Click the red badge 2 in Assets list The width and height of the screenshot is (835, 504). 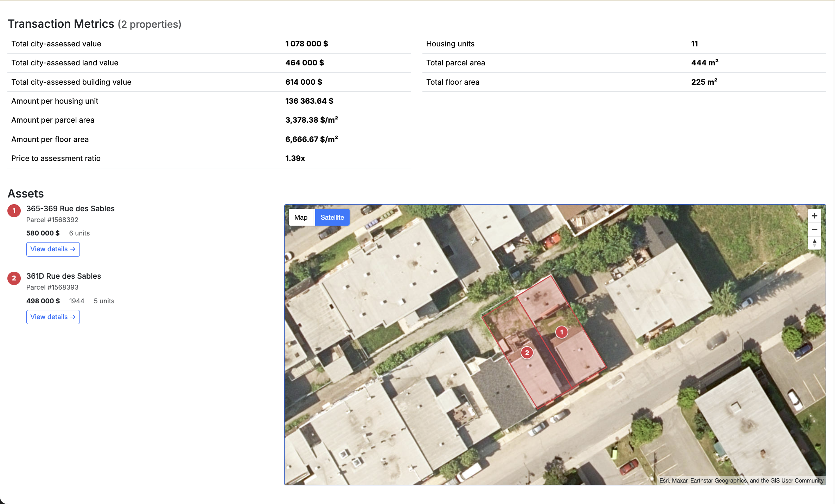pos(14,278)
